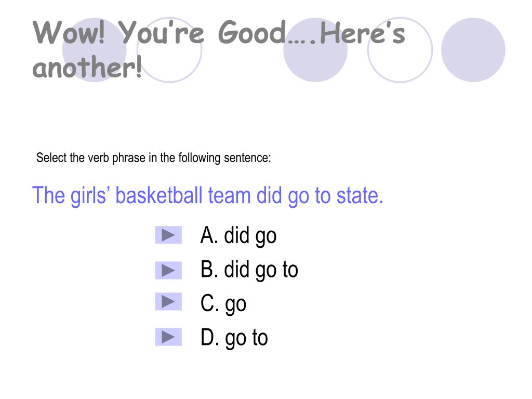The height and width of the screenshot is (399, 532).
Task: Click the title word 'another!'
Action: pyautogui.click(x=87, y=67)
